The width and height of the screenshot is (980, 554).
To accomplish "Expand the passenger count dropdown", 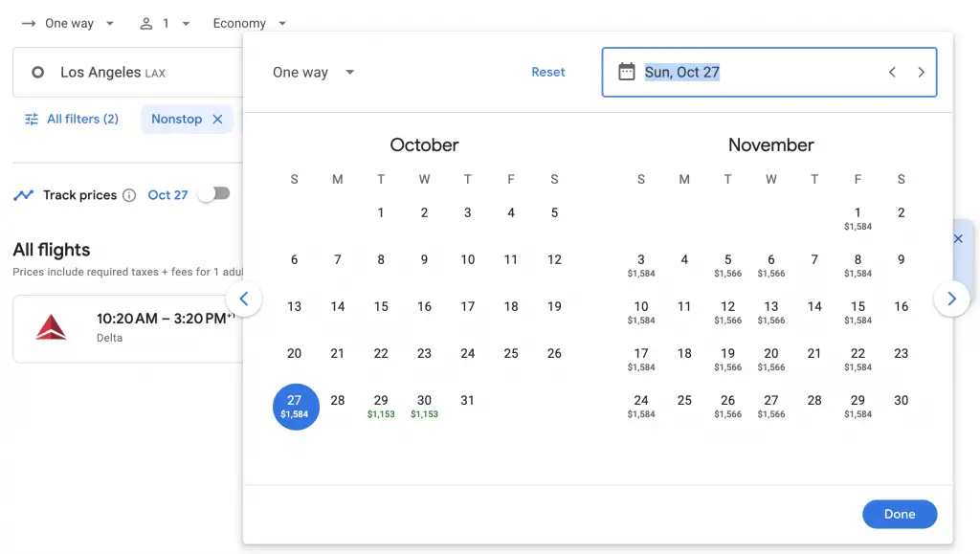I will 165,23.
